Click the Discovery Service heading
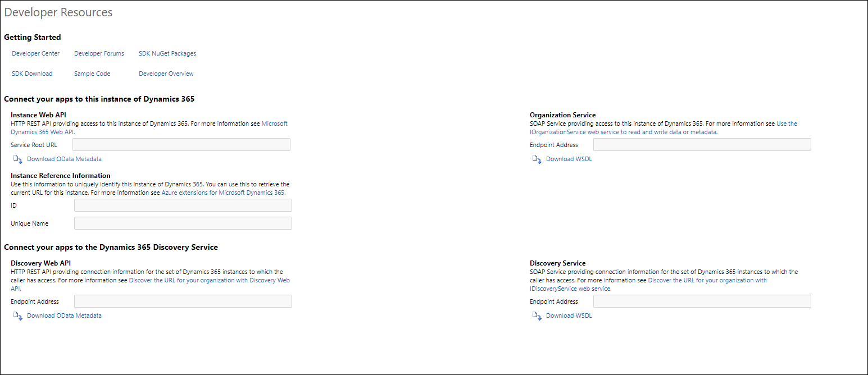This screenshot has height=375, width=868. coord(558,263)
